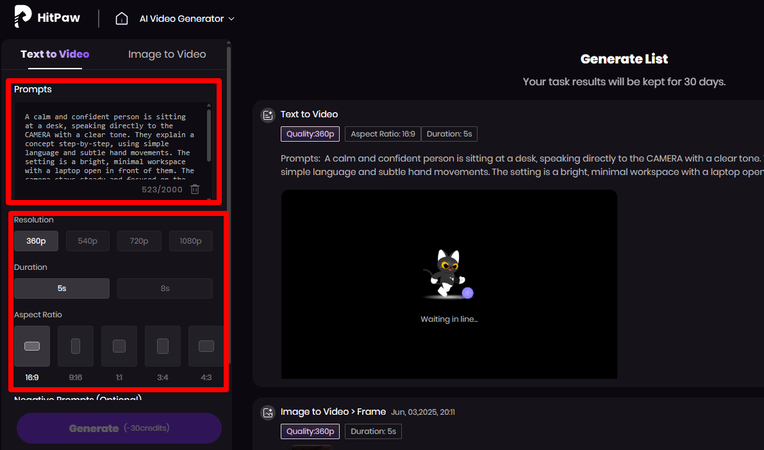
Task: Click the left panel vertical scrollbar
Action: [229, 205]
